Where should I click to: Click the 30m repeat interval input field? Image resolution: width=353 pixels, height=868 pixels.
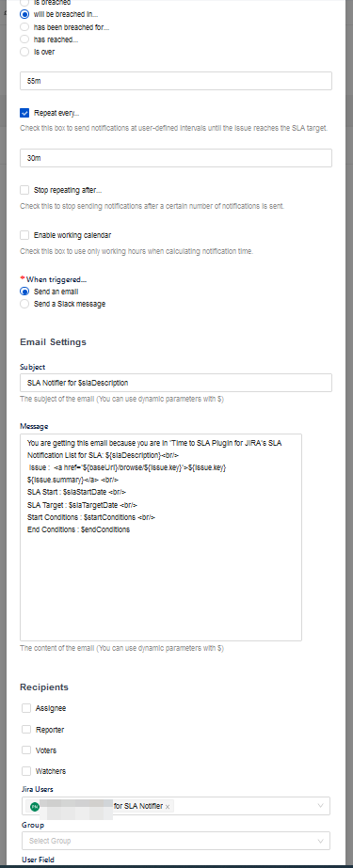(x=176, y=158)
